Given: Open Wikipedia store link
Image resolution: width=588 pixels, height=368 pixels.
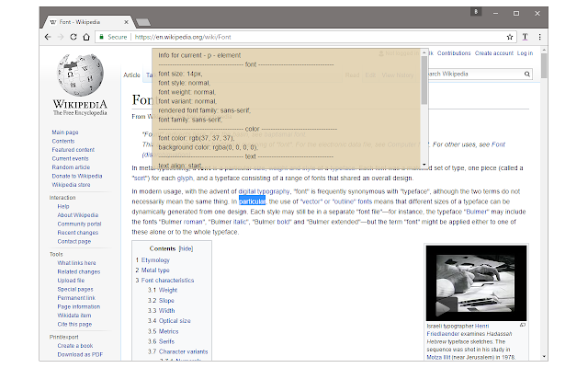Looking at the screenshot, I should click(71, 185).
